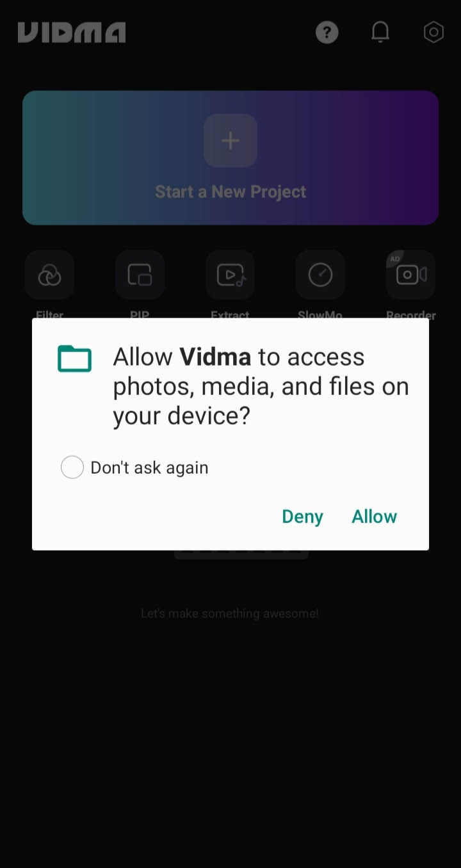Screen dimensions: 461x868
Task: Tap the Recorder label text
Action: click(x=411, y=315)
